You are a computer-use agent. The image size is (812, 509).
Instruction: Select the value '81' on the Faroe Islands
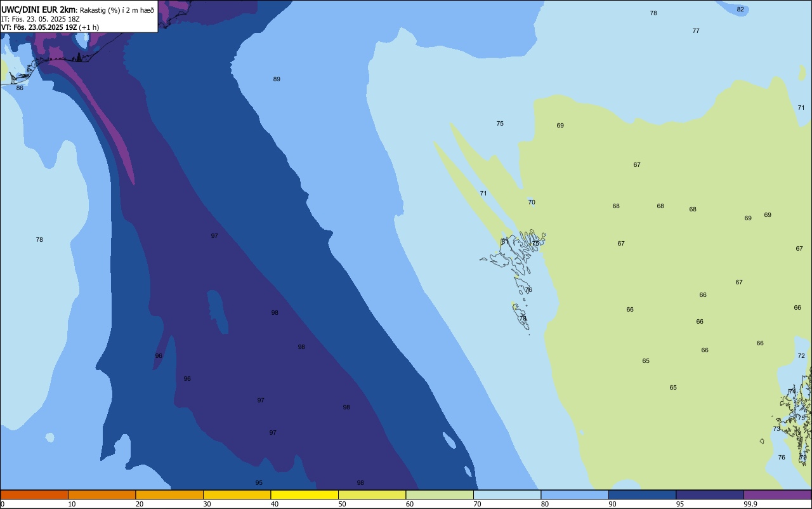505,241
